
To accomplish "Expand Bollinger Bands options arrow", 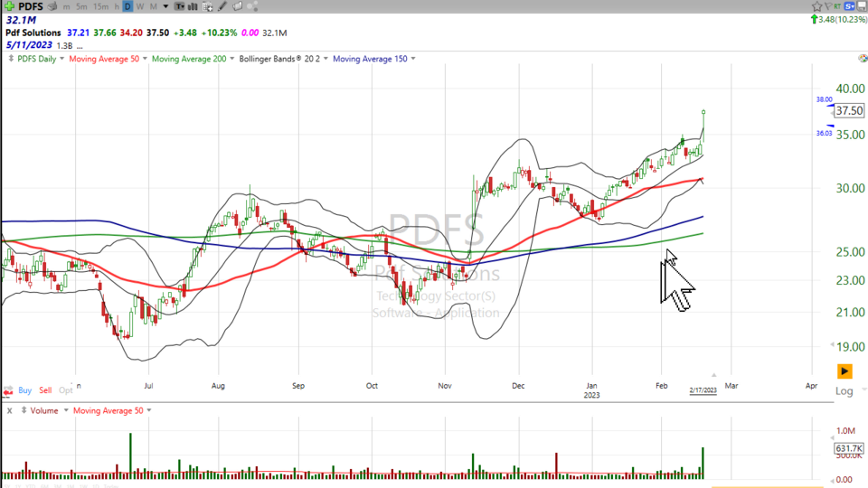I will pyautogui.click(x=325, y=59).
